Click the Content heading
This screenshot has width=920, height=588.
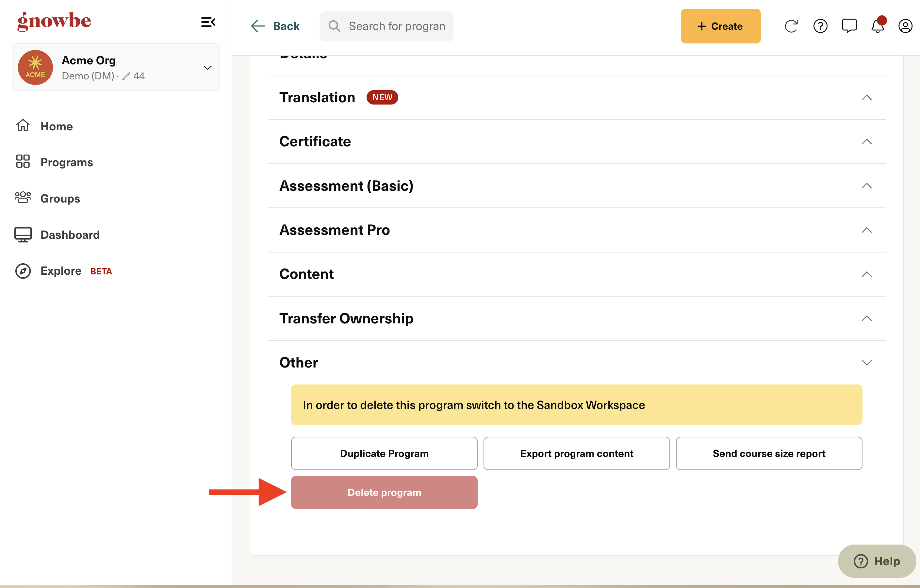306,274
